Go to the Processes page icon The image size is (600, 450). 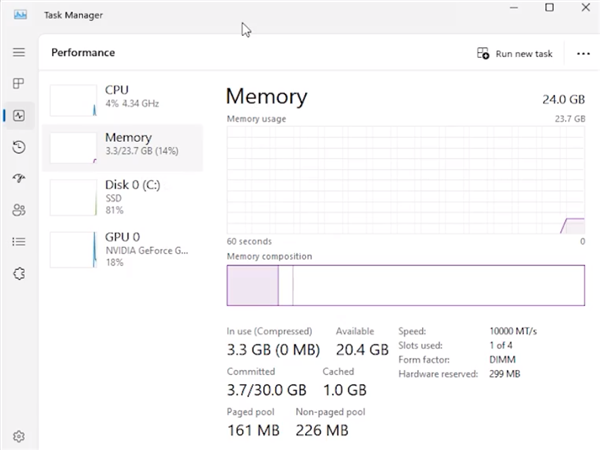18,84
